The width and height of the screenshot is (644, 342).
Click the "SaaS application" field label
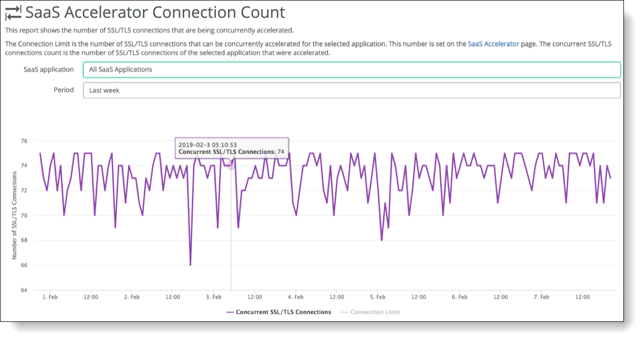pyautogui.click(x=49, y=69)
